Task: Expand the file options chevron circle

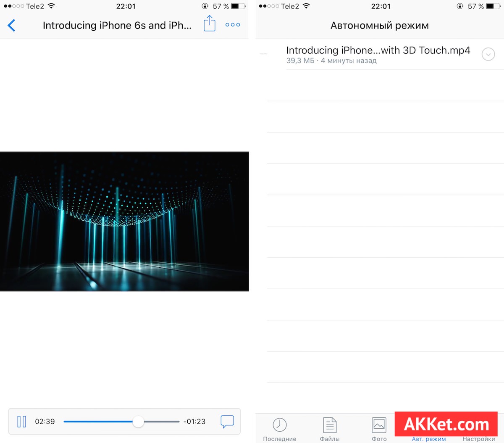Action: pyautogui.click(x=488, y=54)
